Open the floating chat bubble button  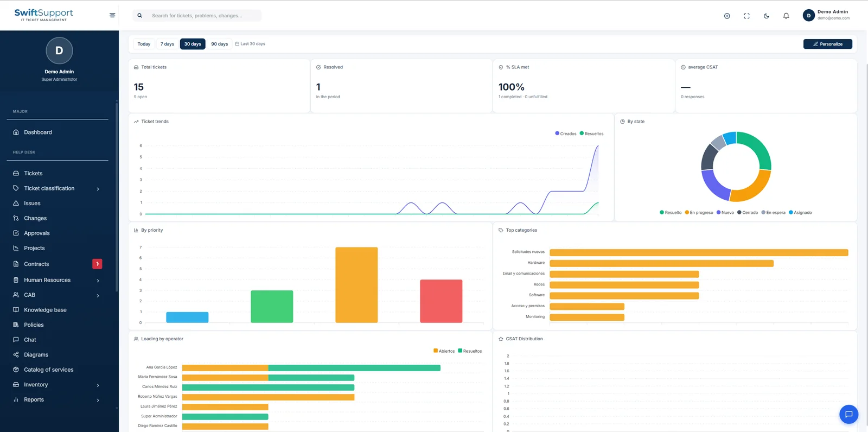click(x=848, y=414)
